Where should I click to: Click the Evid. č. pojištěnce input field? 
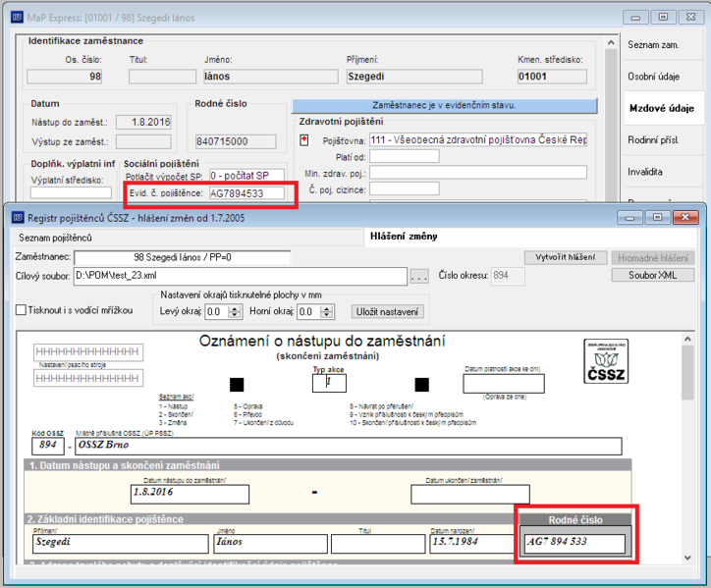tap(246, 193)
